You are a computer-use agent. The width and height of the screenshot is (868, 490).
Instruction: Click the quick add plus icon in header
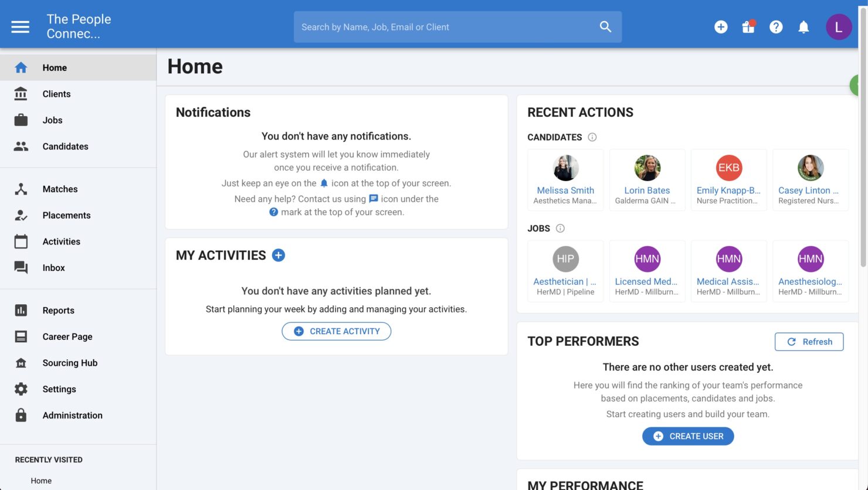(721, 27)
